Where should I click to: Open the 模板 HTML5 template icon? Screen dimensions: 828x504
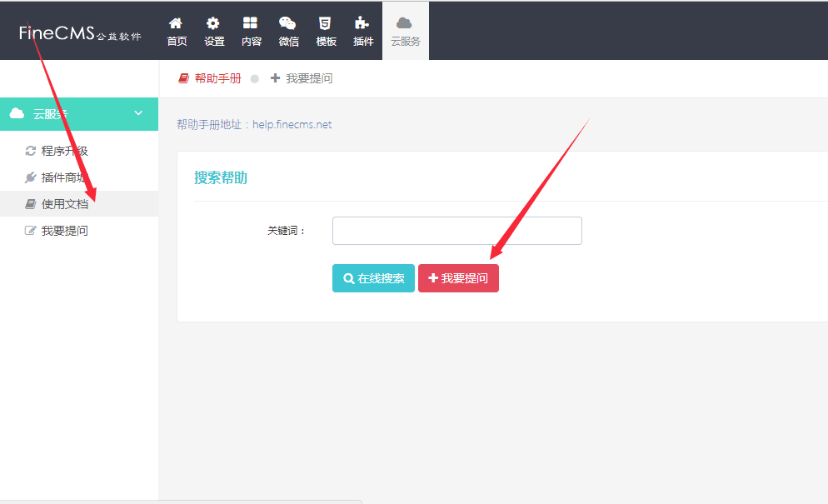[326, 24]
